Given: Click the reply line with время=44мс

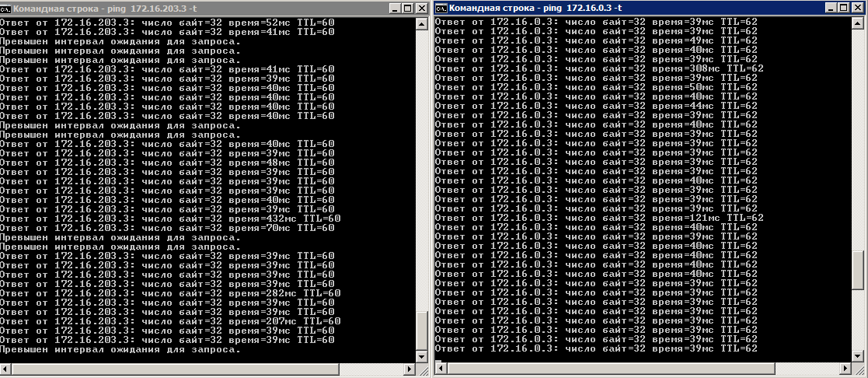Looking at the screenshot, I should pos(596,106).
